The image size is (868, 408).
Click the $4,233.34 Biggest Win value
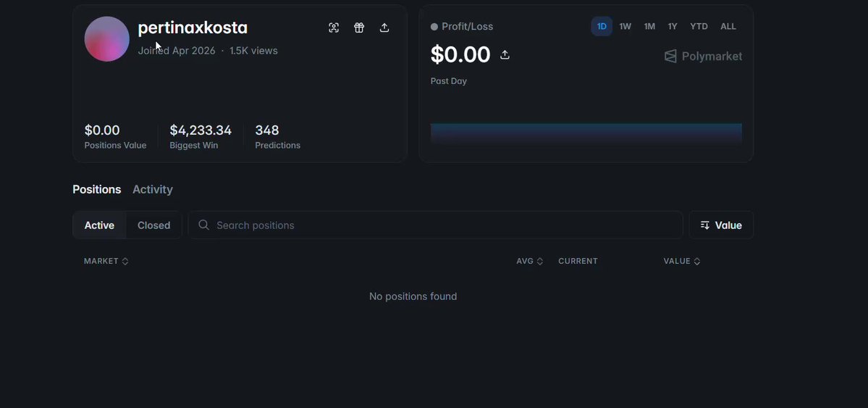(201, 130)
